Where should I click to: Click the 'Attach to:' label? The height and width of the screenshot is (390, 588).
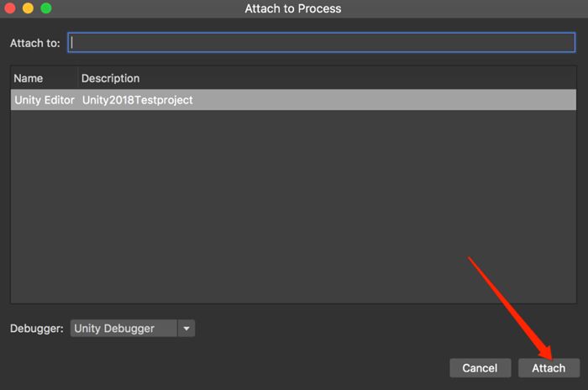[x=34, y=42]
